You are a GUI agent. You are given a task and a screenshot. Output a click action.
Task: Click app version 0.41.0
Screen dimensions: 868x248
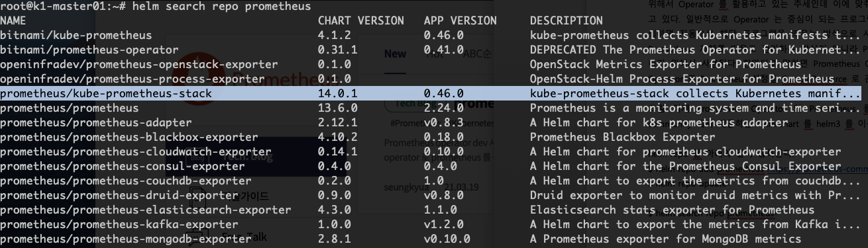pos(444,50)
